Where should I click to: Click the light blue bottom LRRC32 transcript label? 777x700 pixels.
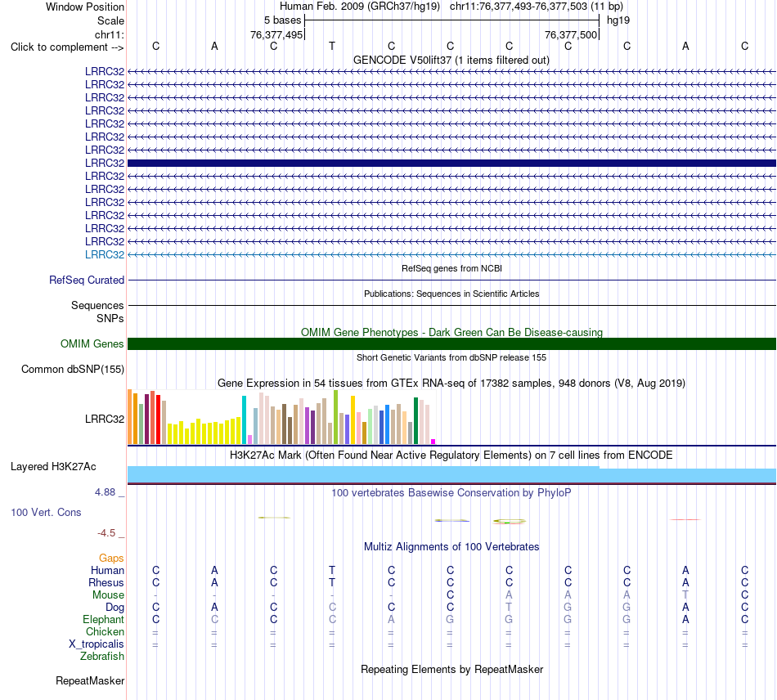coord(105,254)
